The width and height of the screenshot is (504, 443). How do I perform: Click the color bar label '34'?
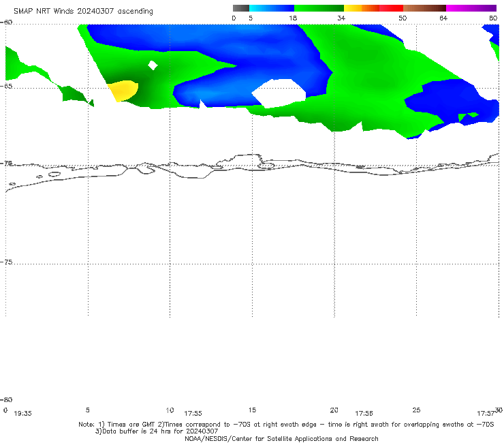click(341, 18)
